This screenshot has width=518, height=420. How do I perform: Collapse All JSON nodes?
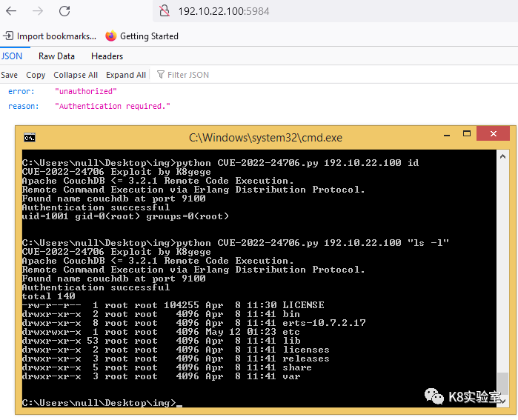click(x=76, y=75)
